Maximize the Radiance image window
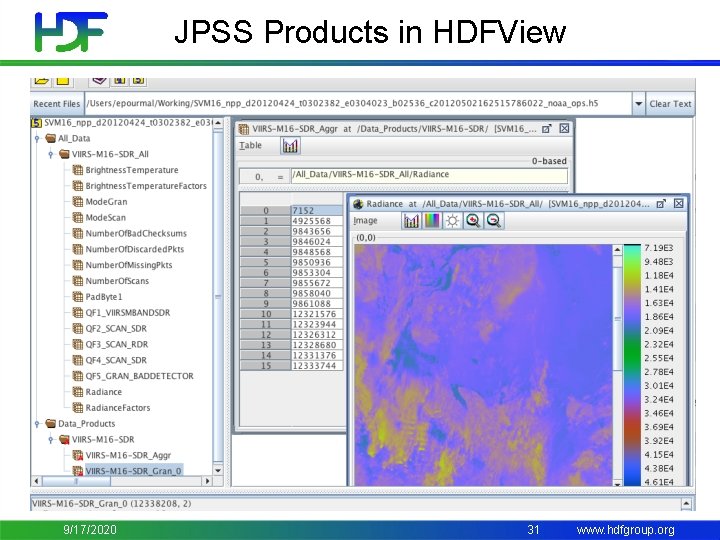720x540 pixels. tap(661, 204)
